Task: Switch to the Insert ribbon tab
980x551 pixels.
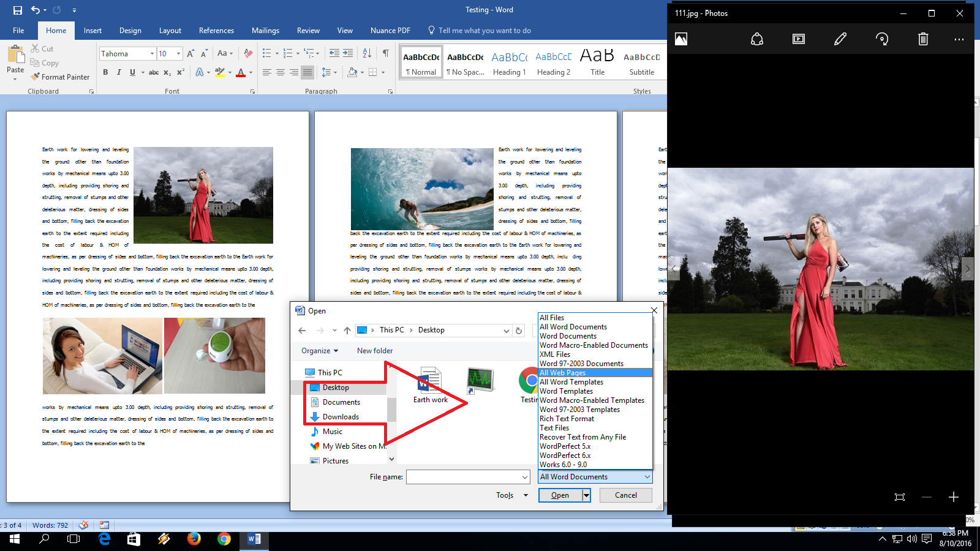Action: click(92, 30)
